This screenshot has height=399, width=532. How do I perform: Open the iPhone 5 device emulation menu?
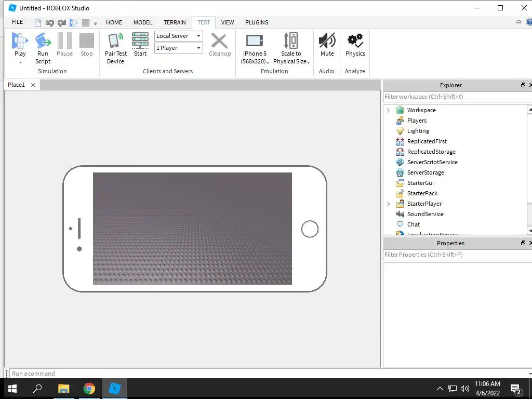pyautogui.click(x=255, y=49)
